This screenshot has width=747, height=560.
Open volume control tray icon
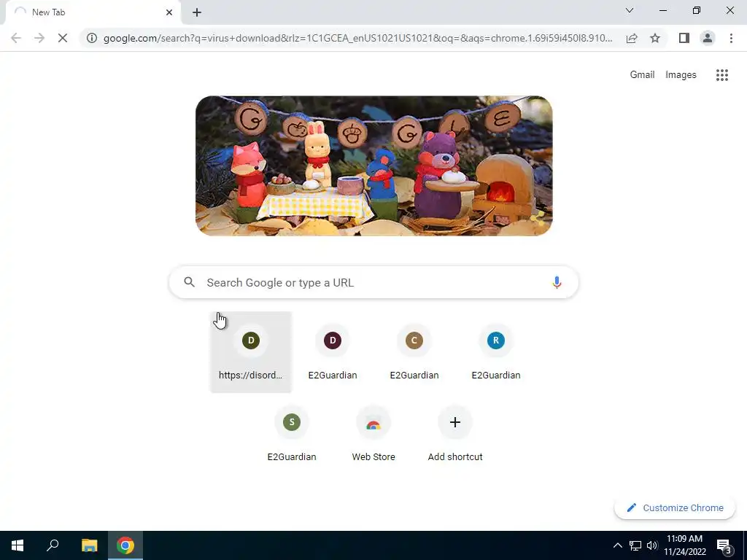point(651,545)
